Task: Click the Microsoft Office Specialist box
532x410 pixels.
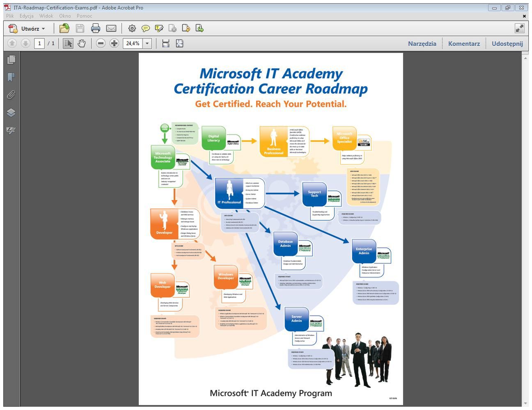Action: [x=344, y=138]
